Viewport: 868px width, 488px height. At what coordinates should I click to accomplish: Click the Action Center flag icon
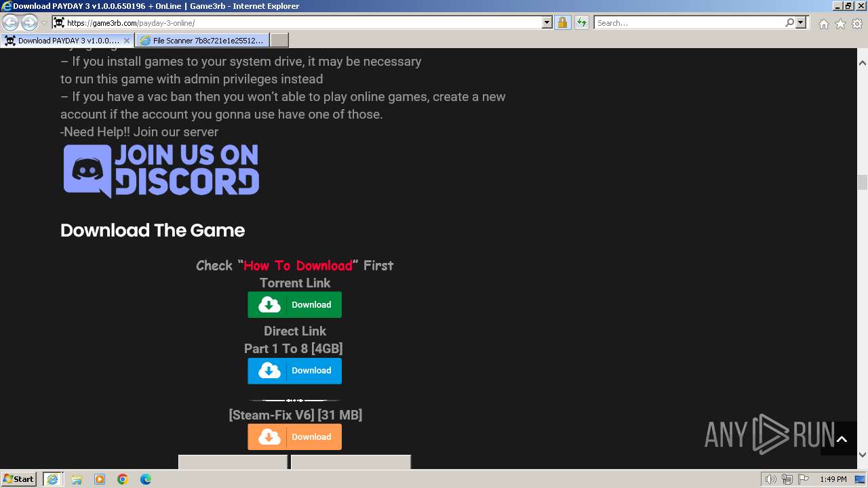tap(803, 479)
